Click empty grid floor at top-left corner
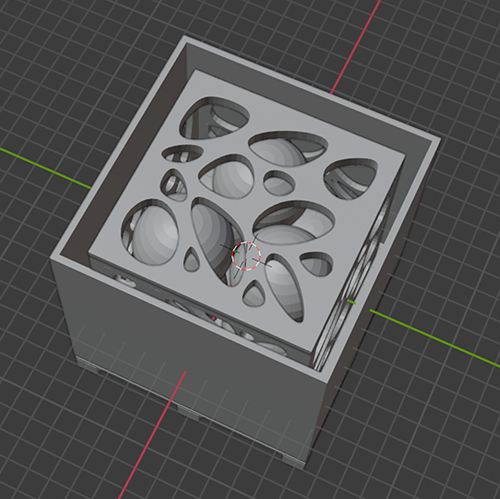This screenshot has height=499, width=500. click(x=50, y=50)
